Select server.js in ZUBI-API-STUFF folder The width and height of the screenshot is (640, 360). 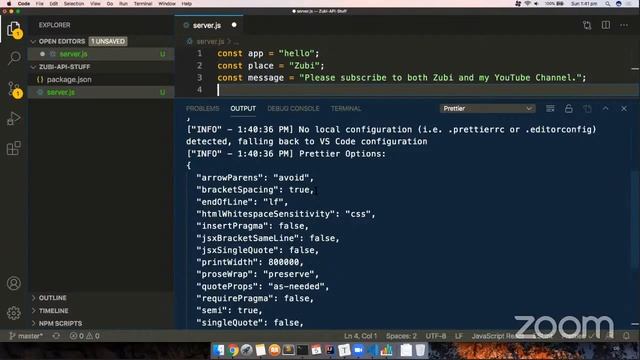[101, 92]
